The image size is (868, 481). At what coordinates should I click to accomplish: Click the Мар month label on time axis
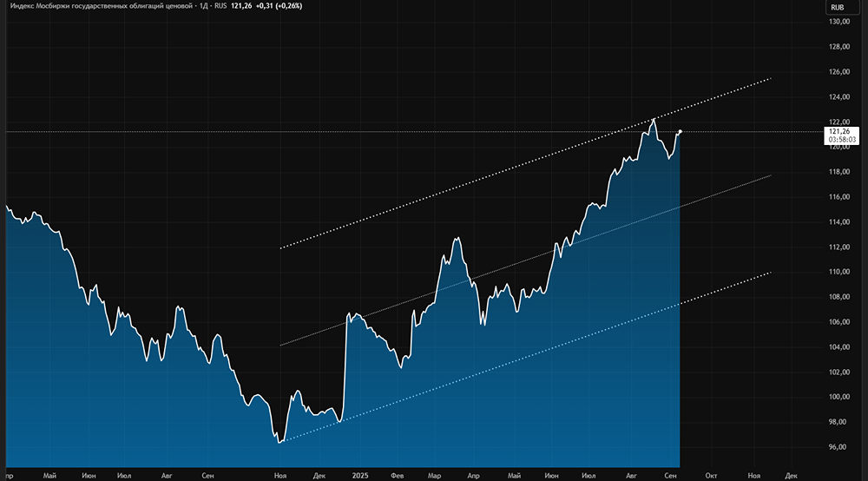(434, 476)
